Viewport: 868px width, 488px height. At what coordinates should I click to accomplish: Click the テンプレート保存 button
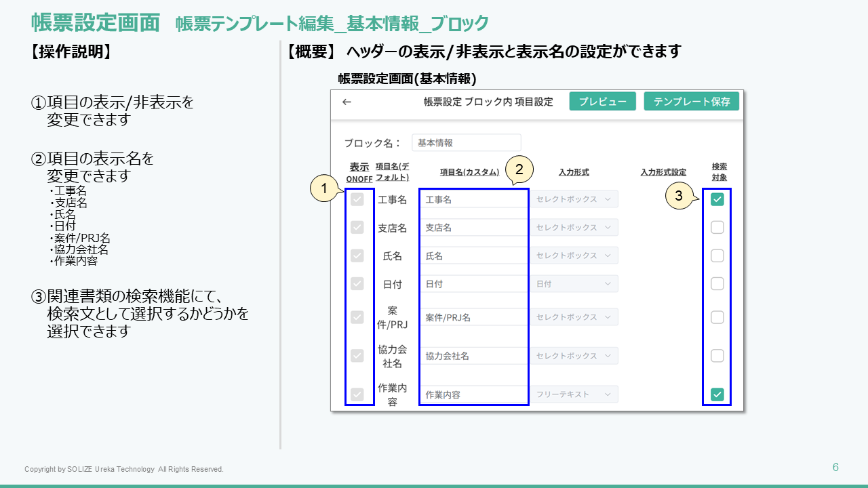click(691, 102)
